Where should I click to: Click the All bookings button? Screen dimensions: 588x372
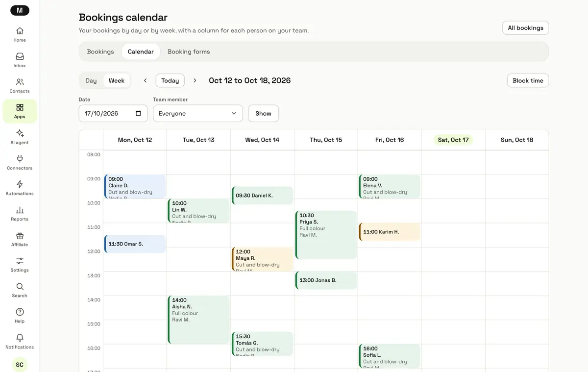tap(525, 28)
